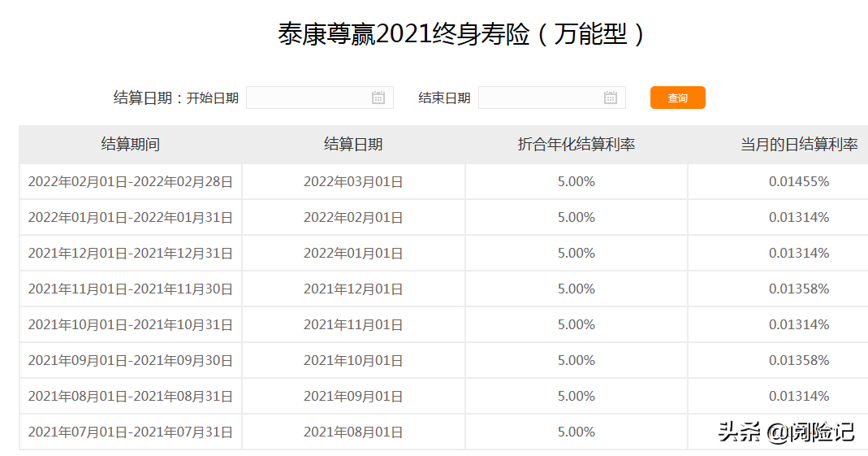Click the 5.00% rate for 2021年12月01日 settlement

point(577,289)
